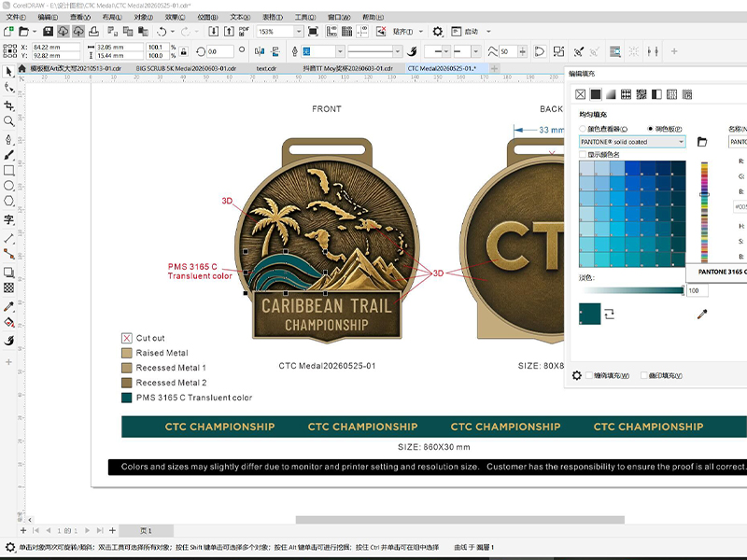Select the Transparency checkerboard tool
Screen dimensions: 747x560
click(x=8, y=287)
